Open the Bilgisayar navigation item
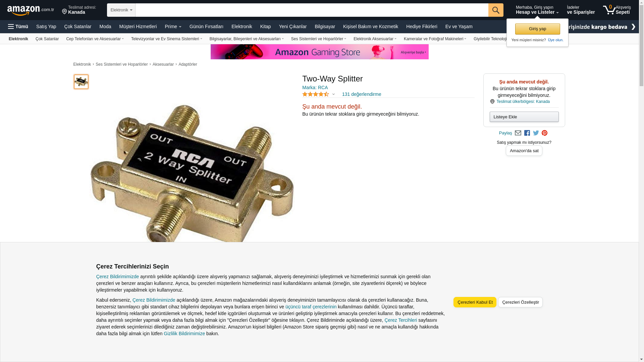This screenshot has height=362, width=644. pos(325,26)
